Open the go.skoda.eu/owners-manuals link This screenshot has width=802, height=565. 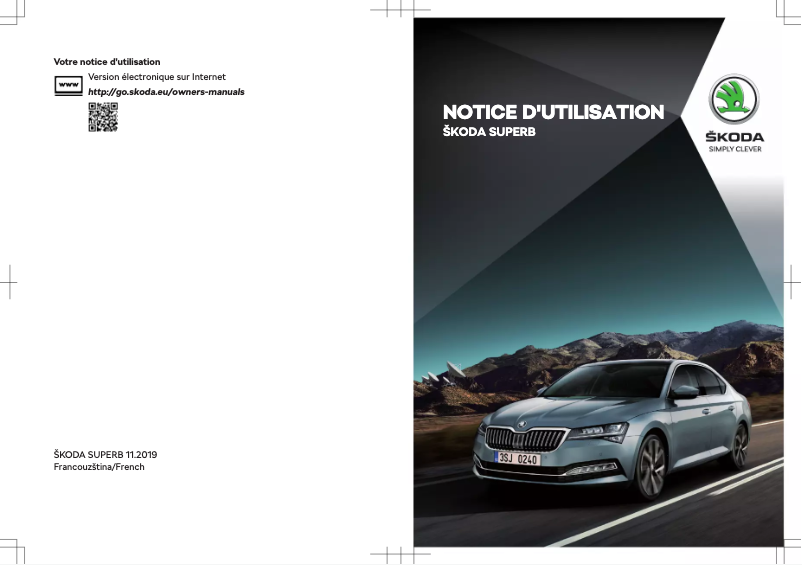pyautogui.click(x=166, y=92)
